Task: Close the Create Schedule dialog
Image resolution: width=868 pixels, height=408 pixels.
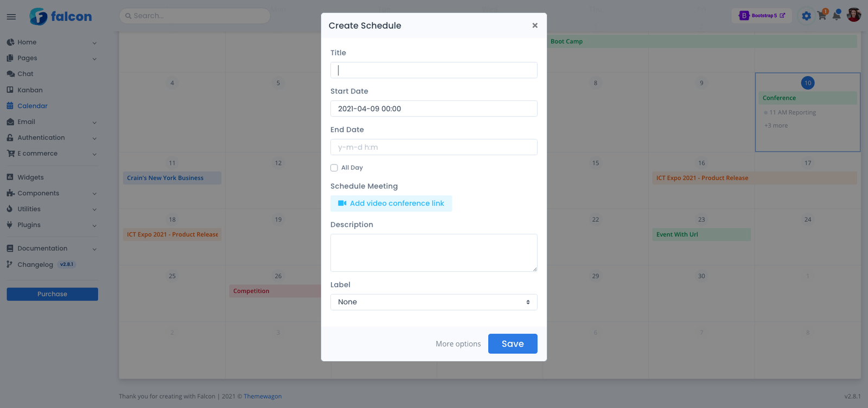Action: click(x=535, y=25)
